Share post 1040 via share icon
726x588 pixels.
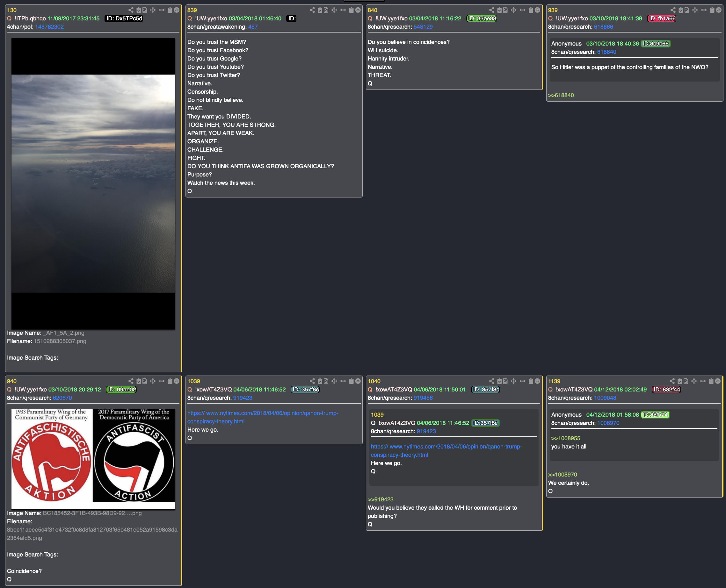[492, 381]
